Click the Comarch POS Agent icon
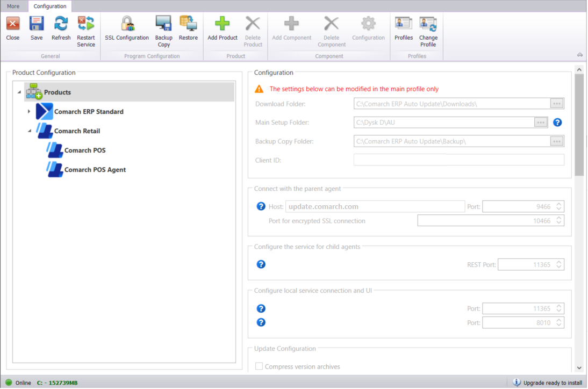The height and width of the screenshot is (389, 588). point(55,169)
